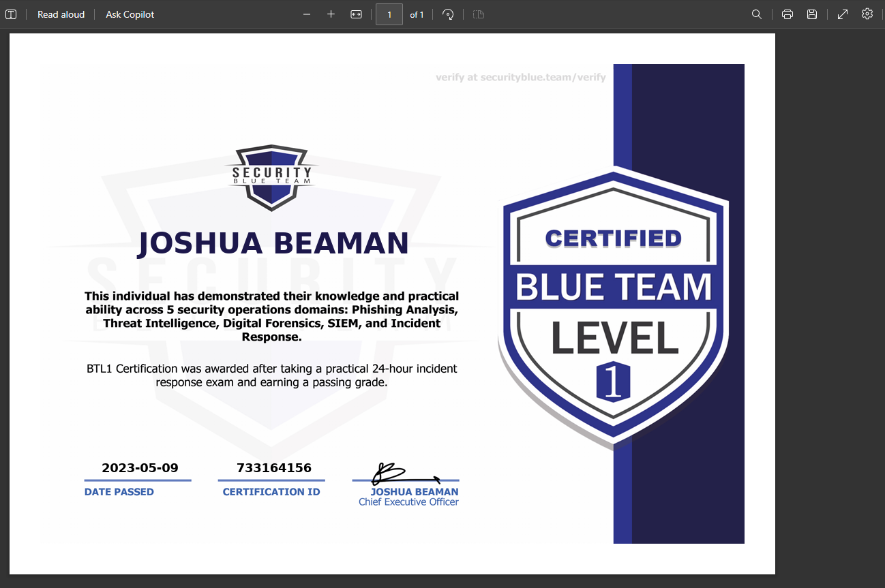Select the page number input box
The height and width of the screenshot is (588, 885).
coord(389,14)
